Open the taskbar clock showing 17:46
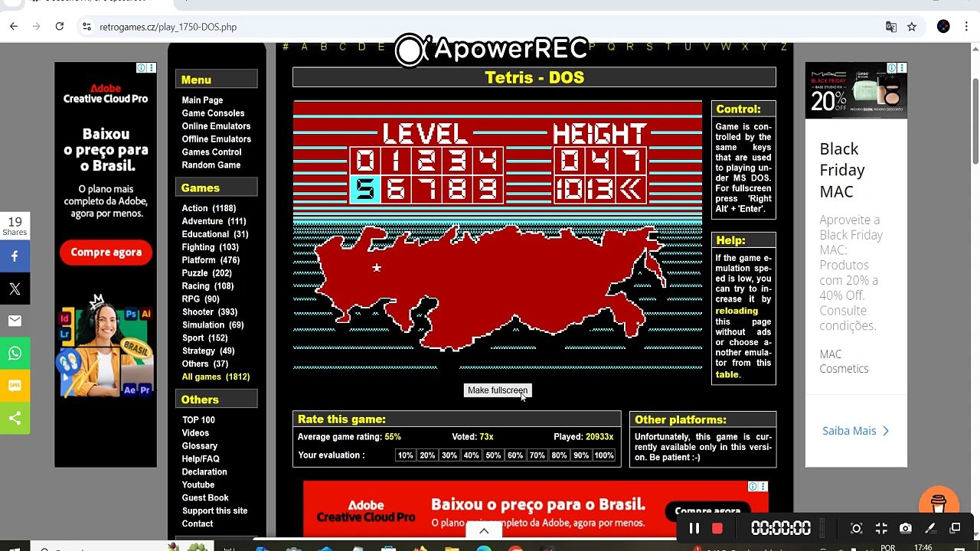 pyautogui.click(x=923, y=547)
